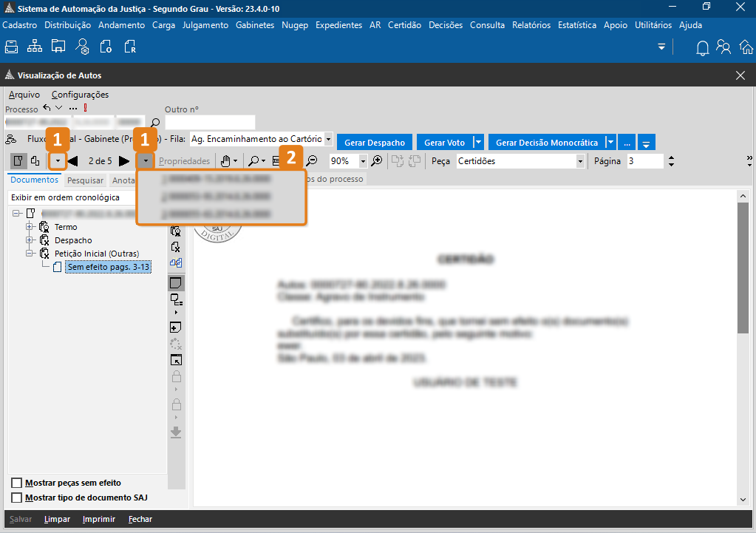
Task: Select the hand pan tool
Action: [x=226, y=160]
